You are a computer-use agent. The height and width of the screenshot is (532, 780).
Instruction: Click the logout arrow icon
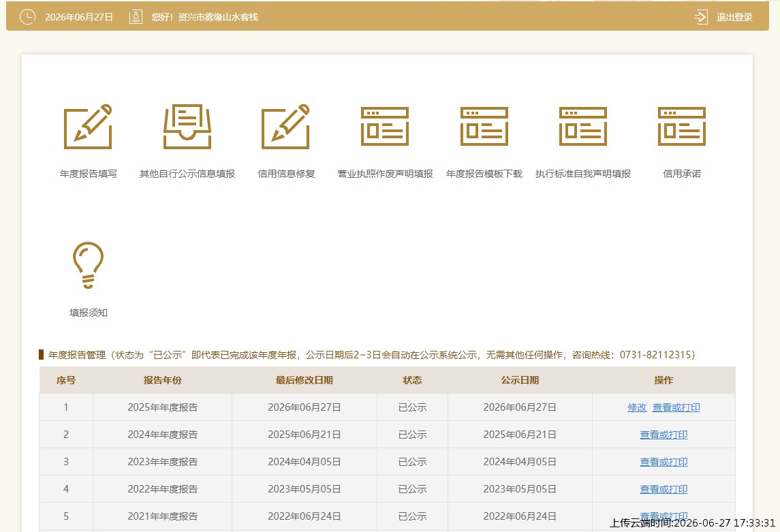pos(701,17)
